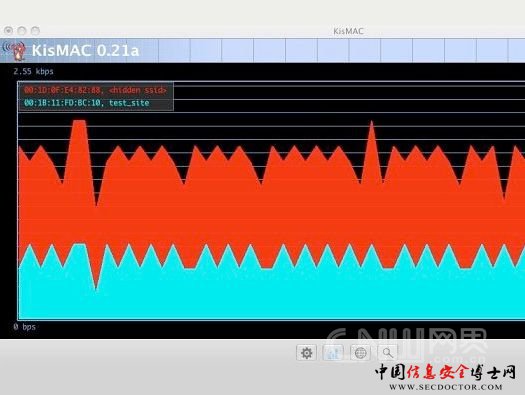This screenshot has width=525, height=395.
Task: Select the traffic graph view button
Action: (x=333, y=353)
